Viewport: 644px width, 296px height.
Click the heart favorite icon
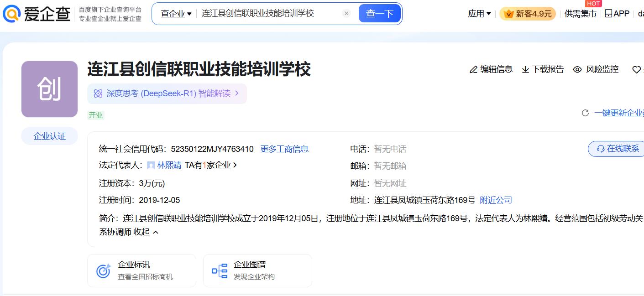pyautogui.click(x=636, y=70)
